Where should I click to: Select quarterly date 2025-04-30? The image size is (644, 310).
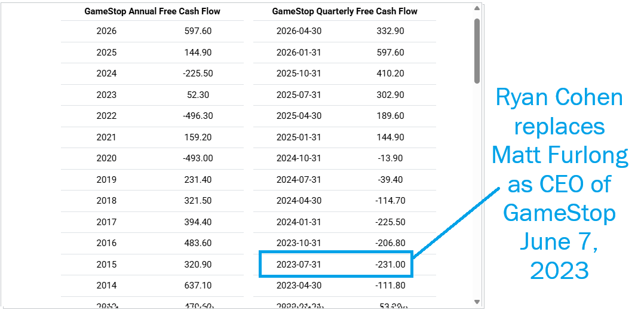pyautogui.click(x=299, y=116)
